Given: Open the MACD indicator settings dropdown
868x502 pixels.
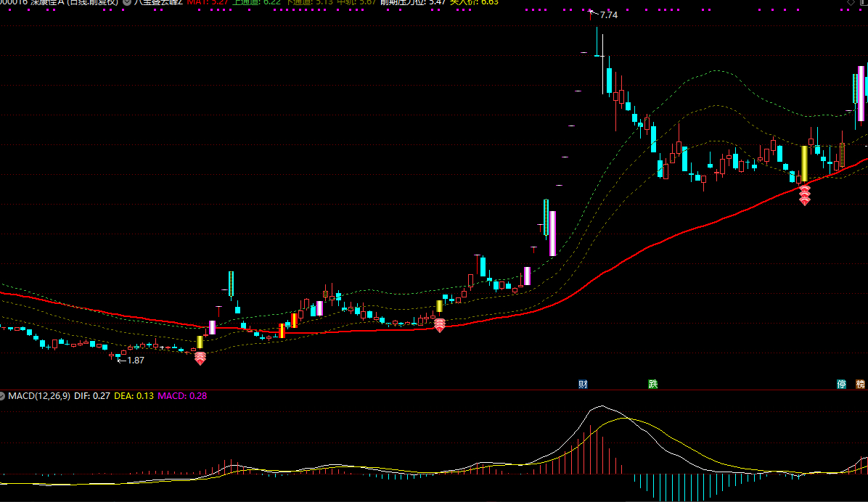Looking at the screenshot, I should pos(3,396).
